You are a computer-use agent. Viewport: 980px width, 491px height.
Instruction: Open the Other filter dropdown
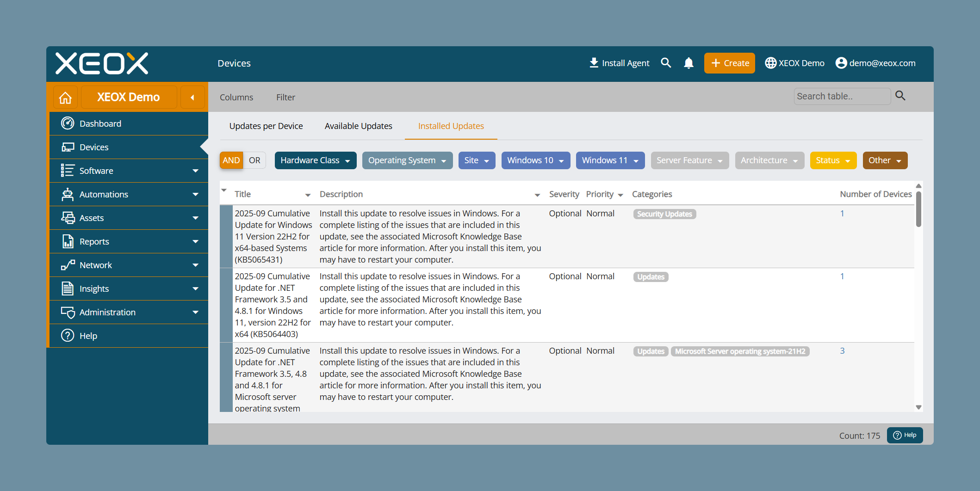pyautogui.click(x=885, y=160)
